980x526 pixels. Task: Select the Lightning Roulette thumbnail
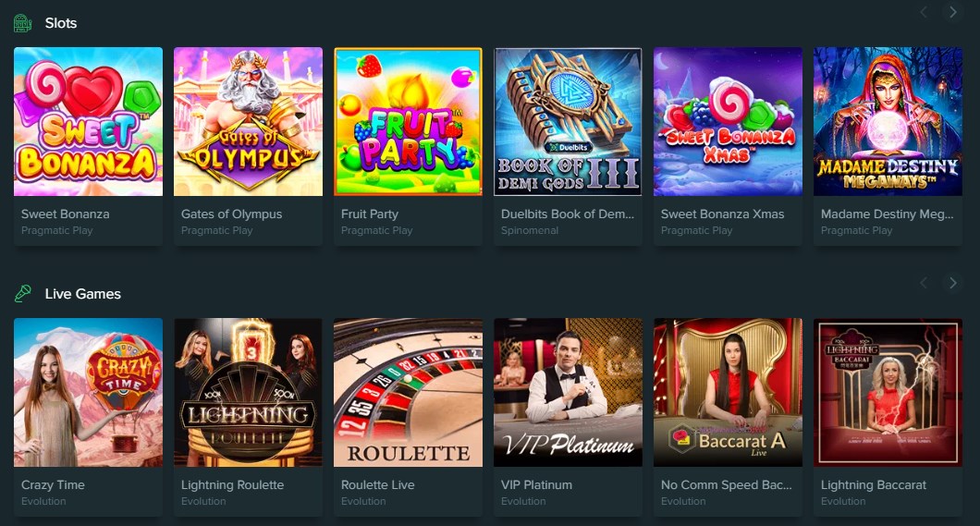pyautogui.click(x=248, y=392)
